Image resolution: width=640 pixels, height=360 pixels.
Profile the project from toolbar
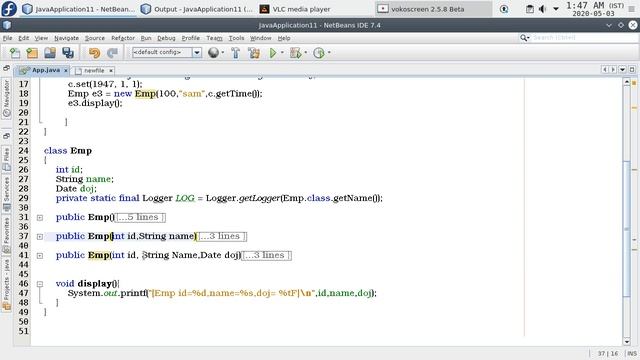[x=319, y=53]
